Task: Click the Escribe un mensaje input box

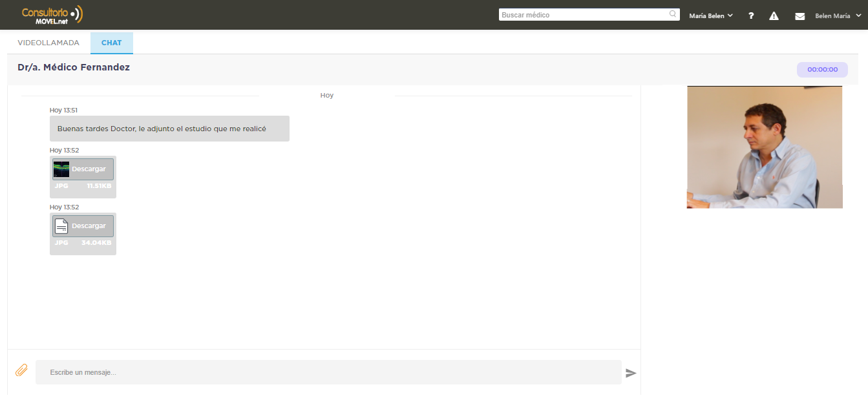Action: click(328, 372)
